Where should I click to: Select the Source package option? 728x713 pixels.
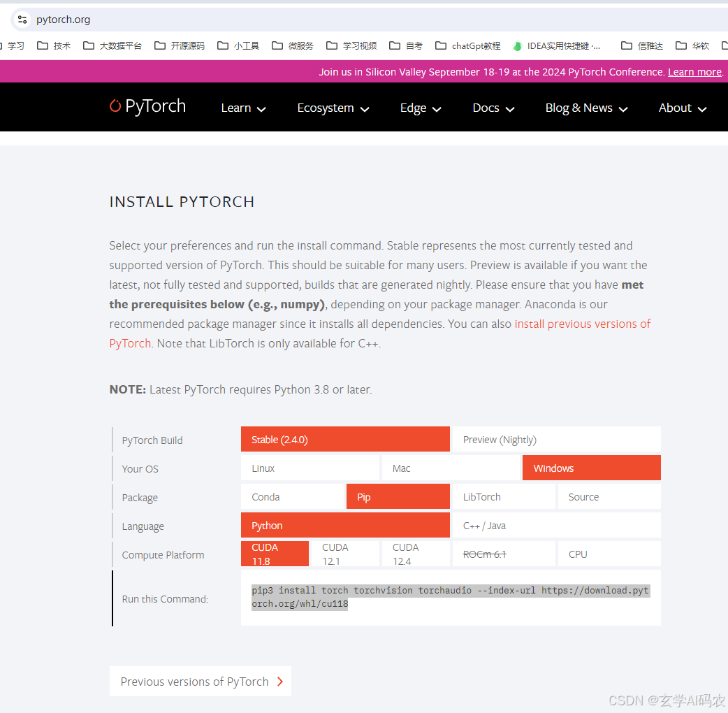[609, 497]
